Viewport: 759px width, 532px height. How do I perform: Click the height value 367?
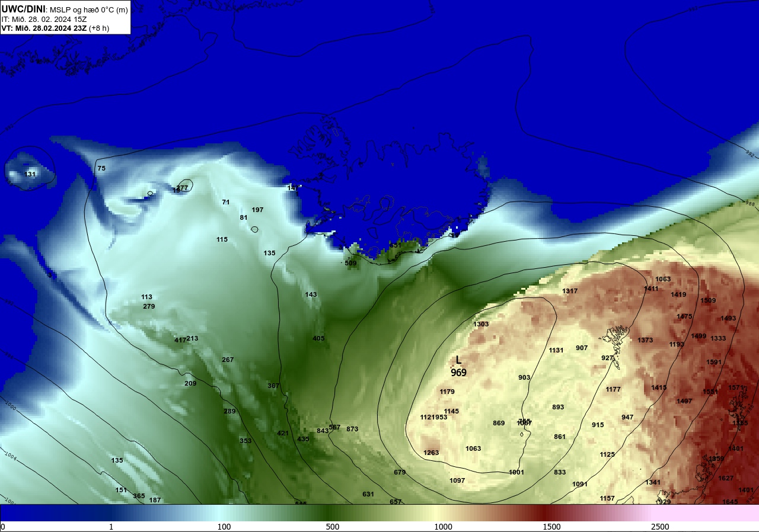coord(273,386)
